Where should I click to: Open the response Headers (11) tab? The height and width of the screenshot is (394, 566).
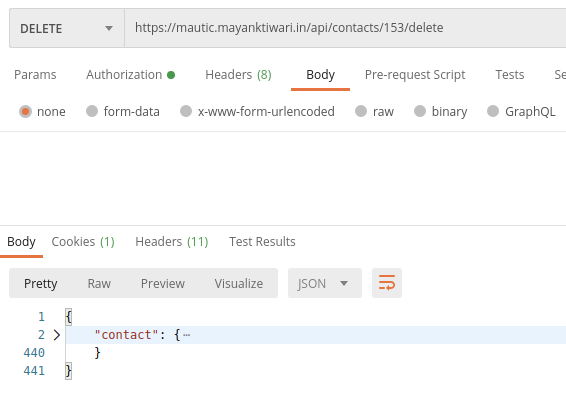[172, 242]
